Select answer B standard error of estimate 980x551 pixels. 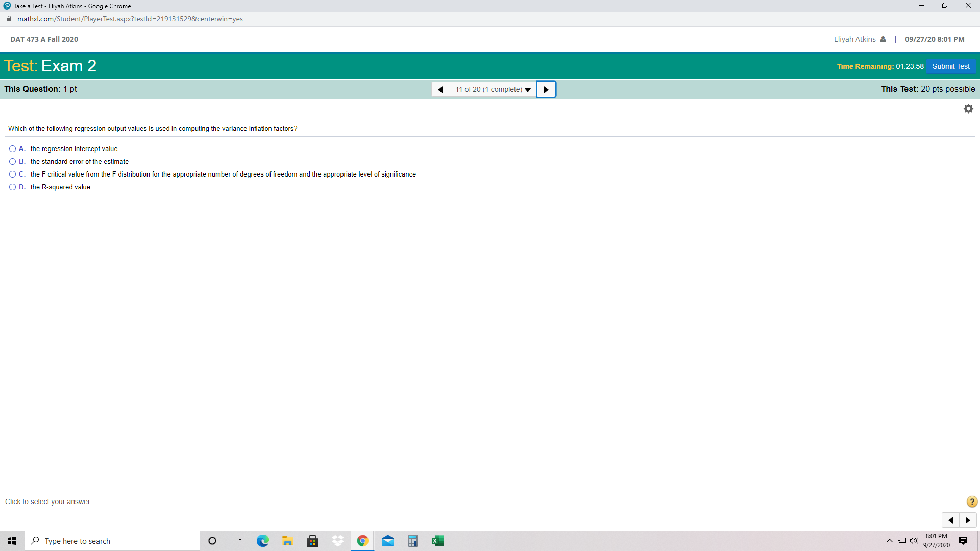coord(12,162)
